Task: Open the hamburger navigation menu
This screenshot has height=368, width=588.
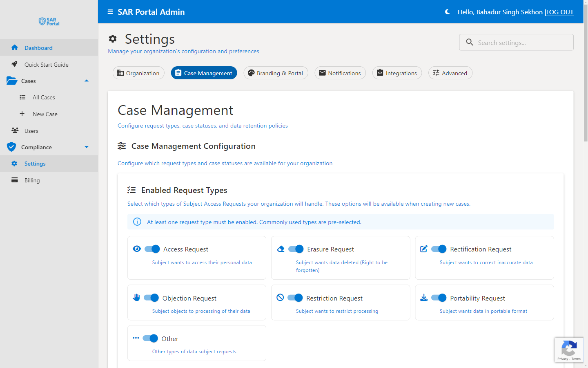Action: pyautogui.click(x=110, y=12)
